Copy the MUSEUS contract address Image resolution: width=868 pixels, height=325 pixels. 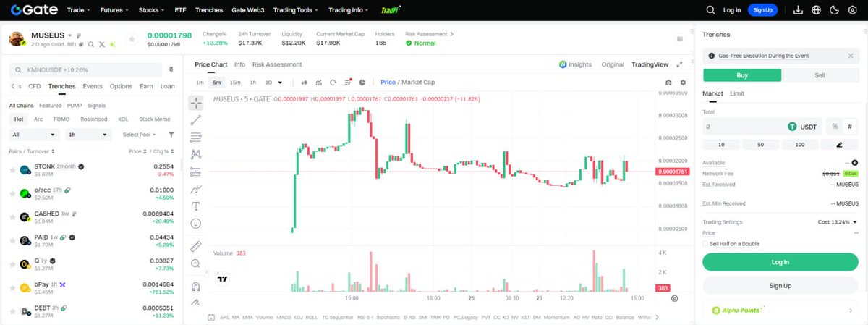coord(82,45)
